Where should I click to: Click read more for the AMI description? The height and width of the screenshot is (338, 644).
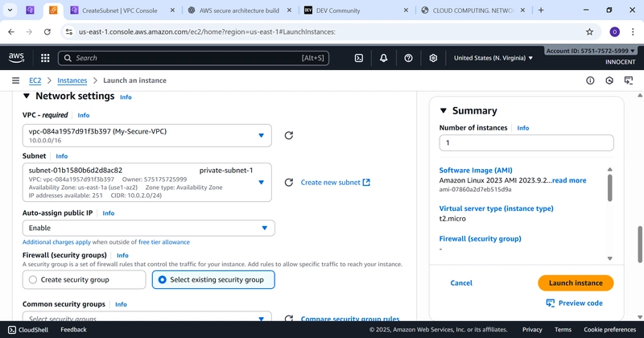coord(569,180)
